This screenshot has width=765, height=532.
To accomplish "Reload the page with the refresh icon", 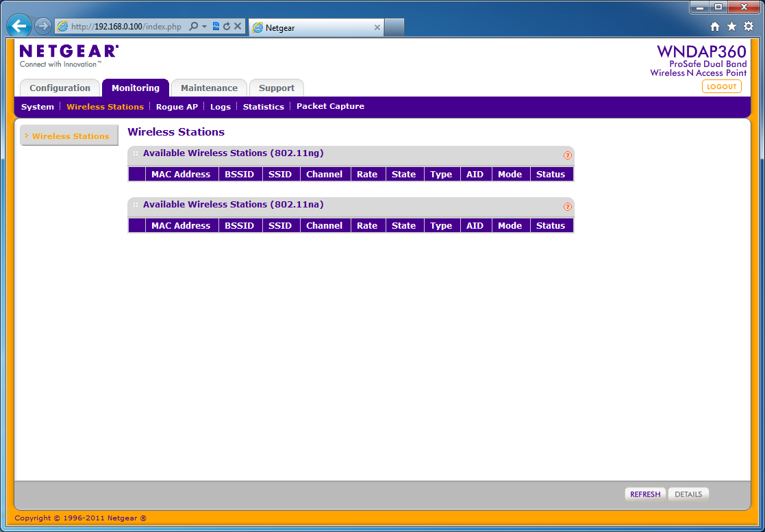I will 227,26.
